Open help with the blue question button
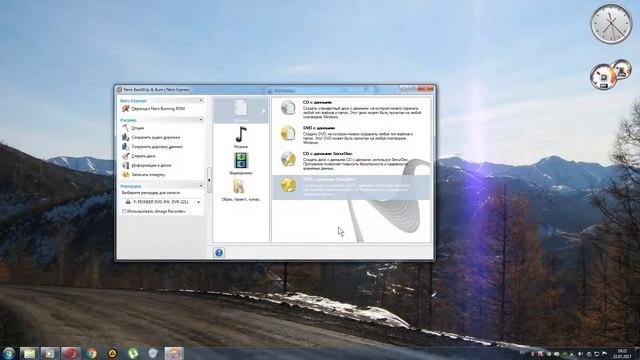640x360 pixels. click(x=219, y=253)
